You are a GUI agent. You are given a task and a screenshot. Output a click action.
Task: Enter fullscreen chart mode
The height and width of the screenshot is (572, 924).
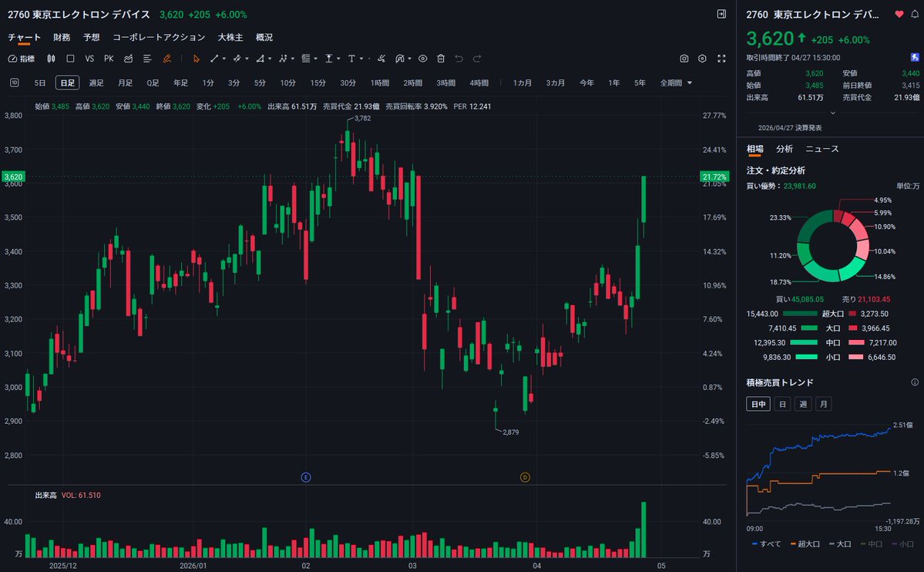721,59
